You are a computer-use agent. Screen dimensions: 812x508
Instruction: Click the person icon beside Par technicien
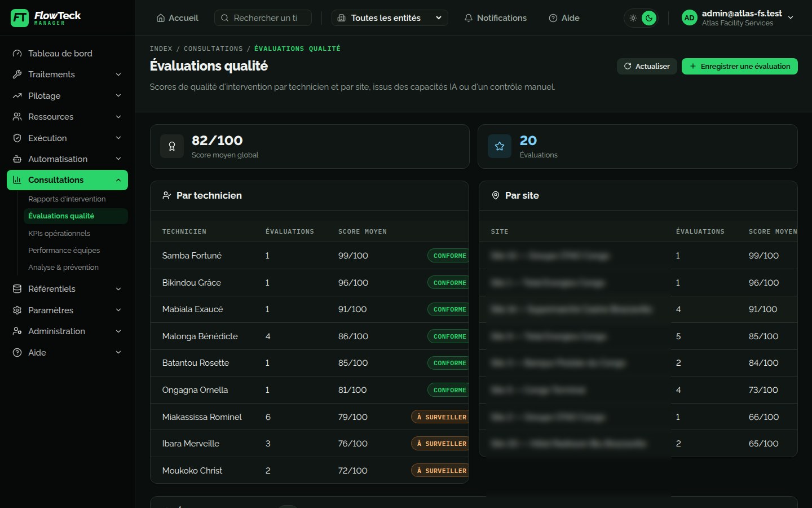167,195
